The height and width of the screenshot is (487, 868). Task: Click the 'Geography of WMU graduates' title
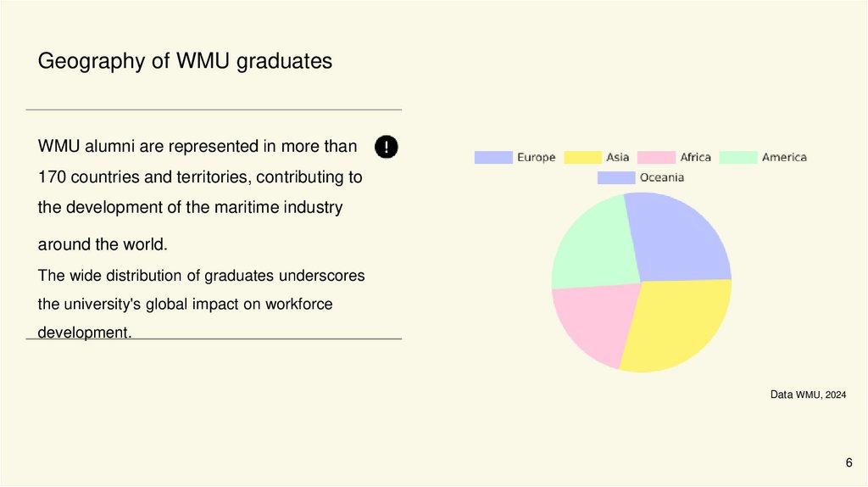point(185,61)
